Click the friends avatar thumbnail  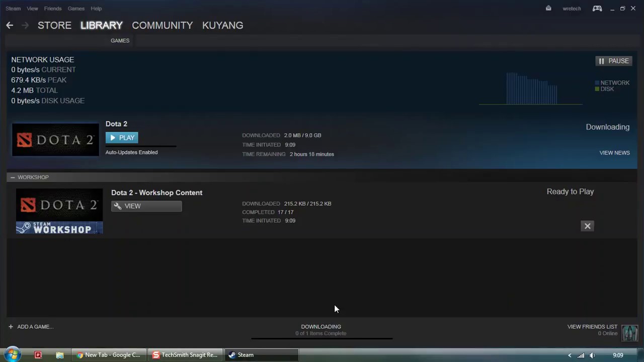(630, 333)
